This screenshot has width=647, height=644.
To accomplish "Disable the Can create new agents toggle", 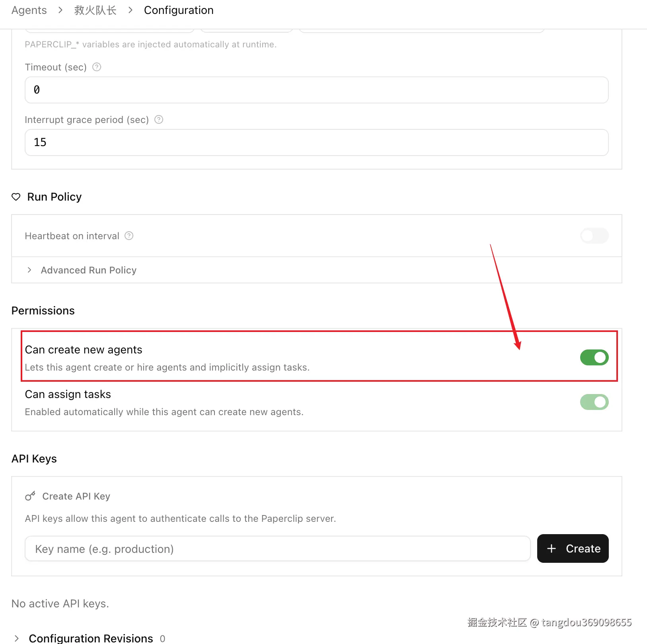I will pyautogui.click(x=594, y=357).
